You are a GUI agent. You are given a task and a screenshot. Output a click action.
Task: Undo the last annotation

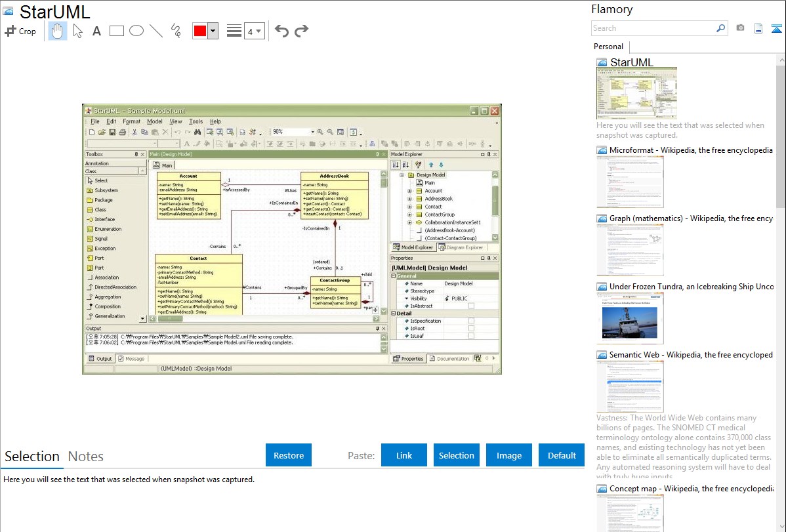click(x=281, y=31)
